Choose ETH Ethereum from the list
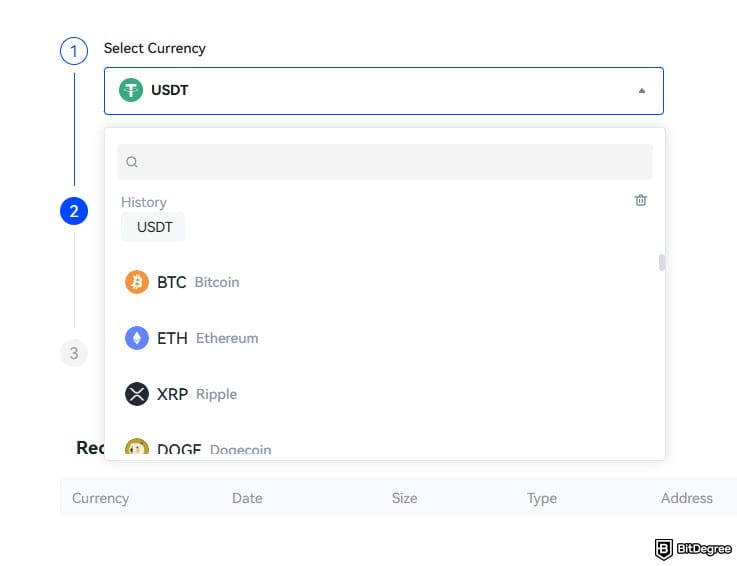The width and height of the screenshot is (737, 566). [x=384, y=338]
